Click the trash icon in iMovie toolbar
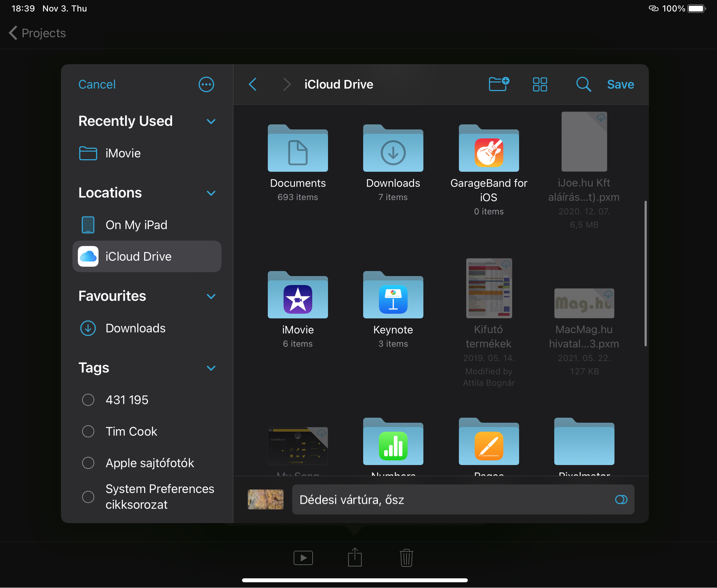The image size is (717, 588). [406, 558]
